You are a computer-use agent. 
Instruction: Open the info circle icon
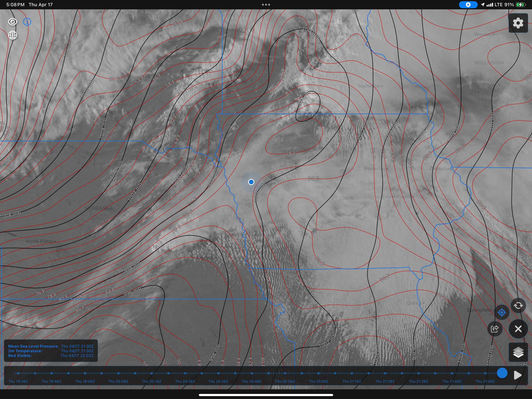27,22
